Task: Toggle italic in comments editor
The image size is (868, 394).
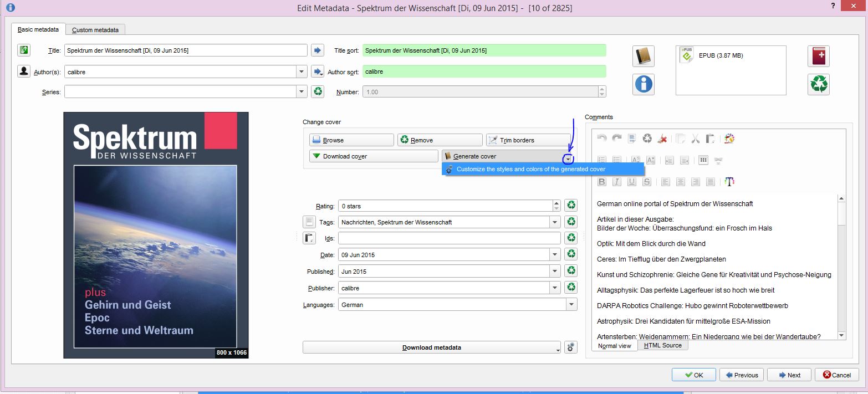Action: click(617, 182)
